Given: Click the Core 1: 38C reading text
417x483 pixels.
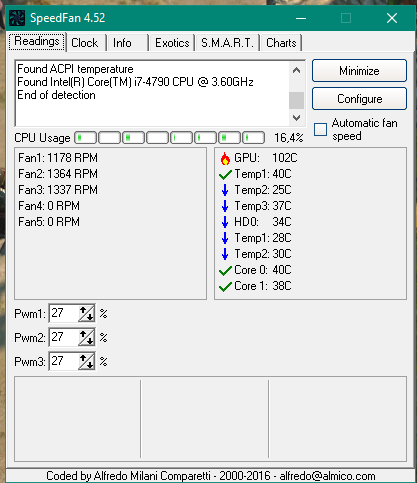Looking at the screenshot, I should click(263, 286).
